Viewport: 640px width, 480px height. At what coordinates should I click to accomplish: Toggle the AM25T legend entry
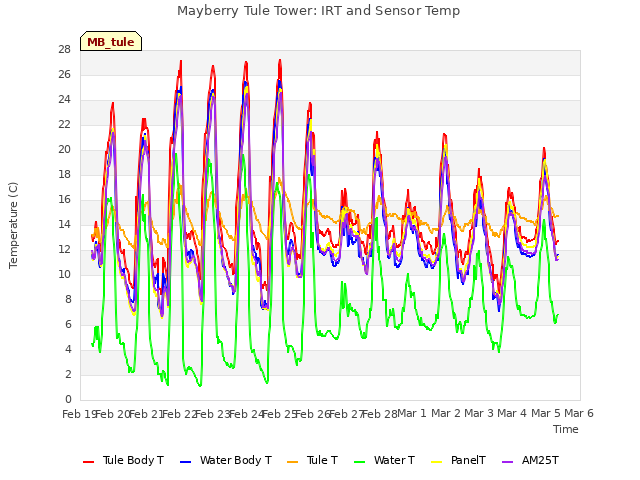coord(530,460)
